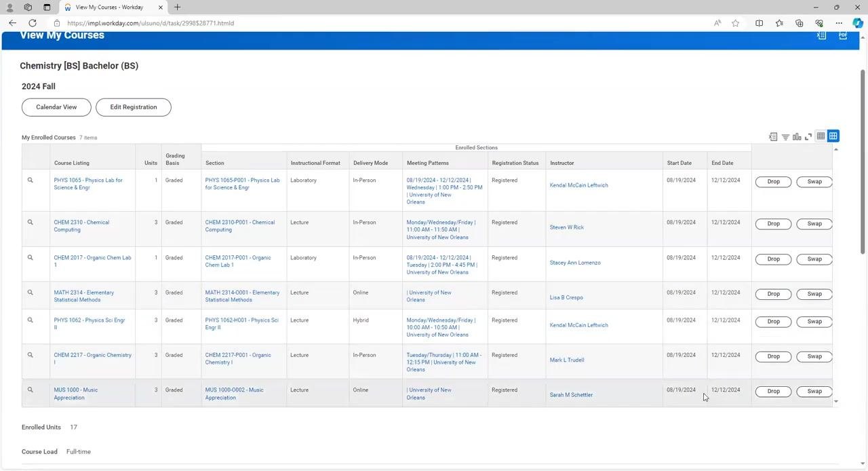Open MATH 2314-O001 section link

click(x=242, y=296)
